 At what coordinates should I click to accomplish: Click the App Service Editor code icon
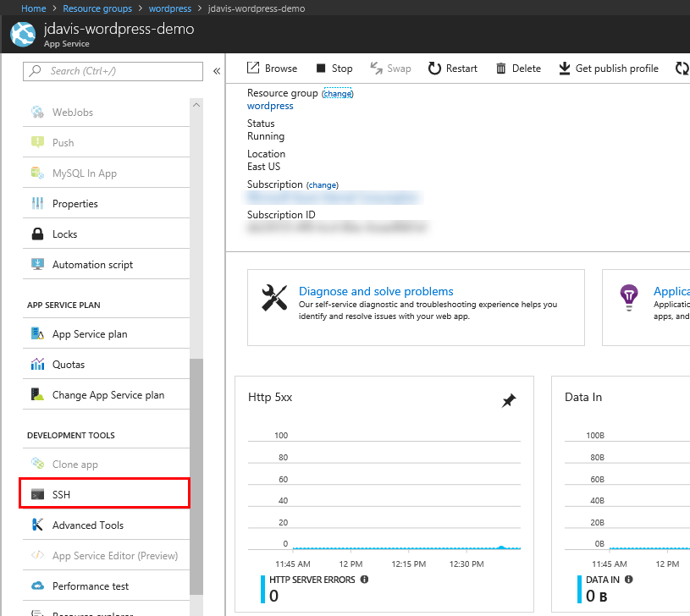tap(37, 555)
